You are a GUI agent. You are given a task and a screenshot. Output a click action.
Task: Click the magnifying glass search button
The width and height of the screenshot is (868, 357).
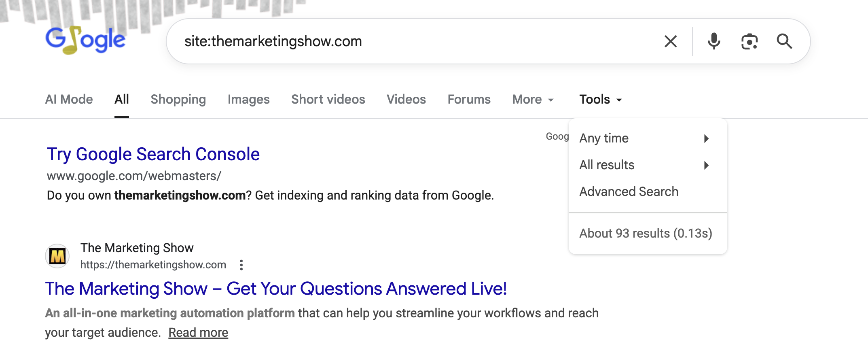[784, 41]
